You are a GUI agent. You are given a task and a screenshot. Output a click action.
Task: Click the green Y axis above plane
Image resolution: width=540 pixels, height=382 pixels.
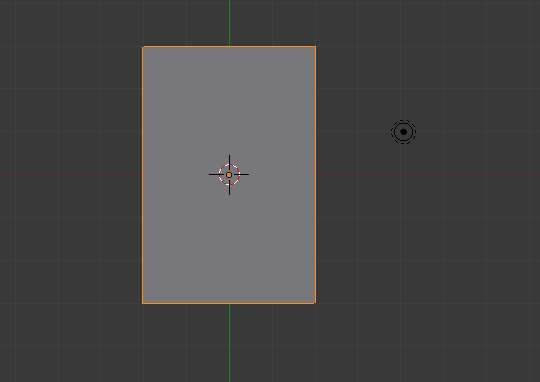[229, 23]
